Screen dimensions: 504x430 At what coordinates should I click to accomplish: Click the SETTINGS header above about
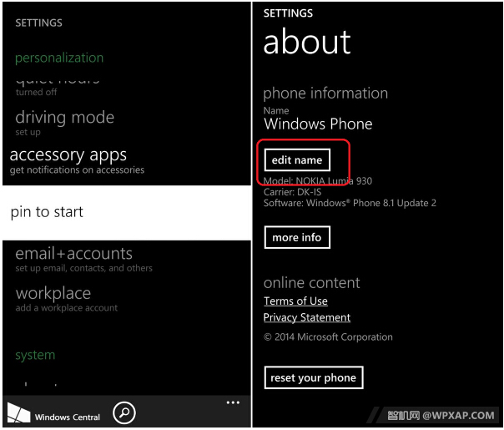pyautogui.click(x=288, y=13)
